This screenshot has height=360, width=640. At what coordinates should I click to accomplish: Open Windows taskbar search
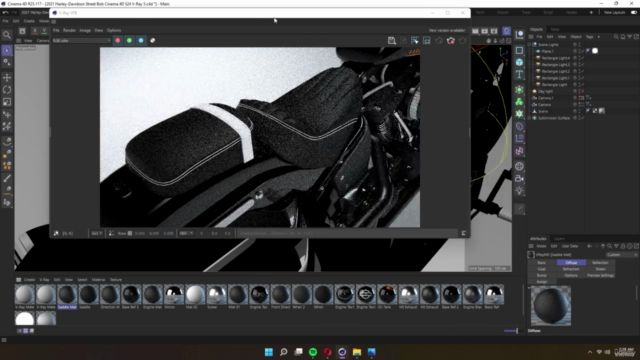(x=283, y=352)
